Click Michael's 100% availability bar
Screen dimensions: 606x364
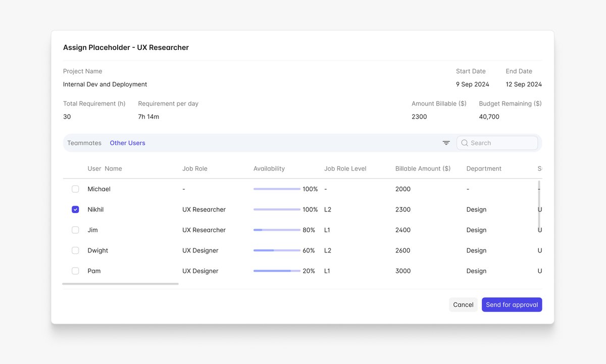click(277, 189)
